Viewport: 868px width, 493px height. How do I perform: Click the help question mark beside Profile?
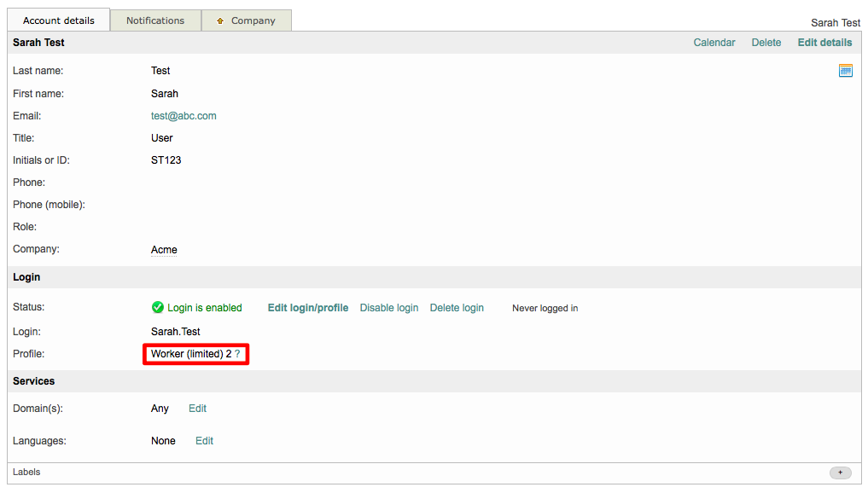pyautogui.click(x=237, y=354)
